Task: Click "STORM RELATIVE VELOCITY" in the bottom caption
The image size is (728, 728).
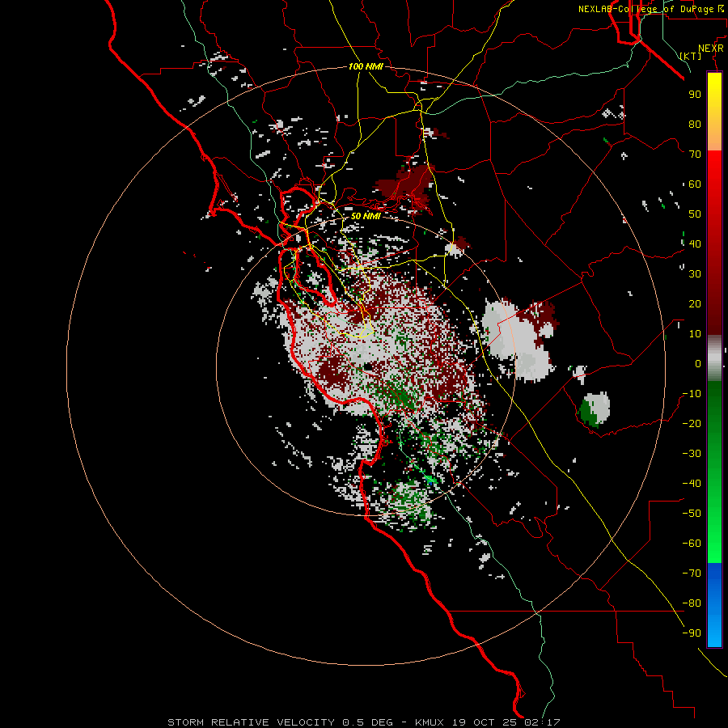Action: [x=251, y=722]
